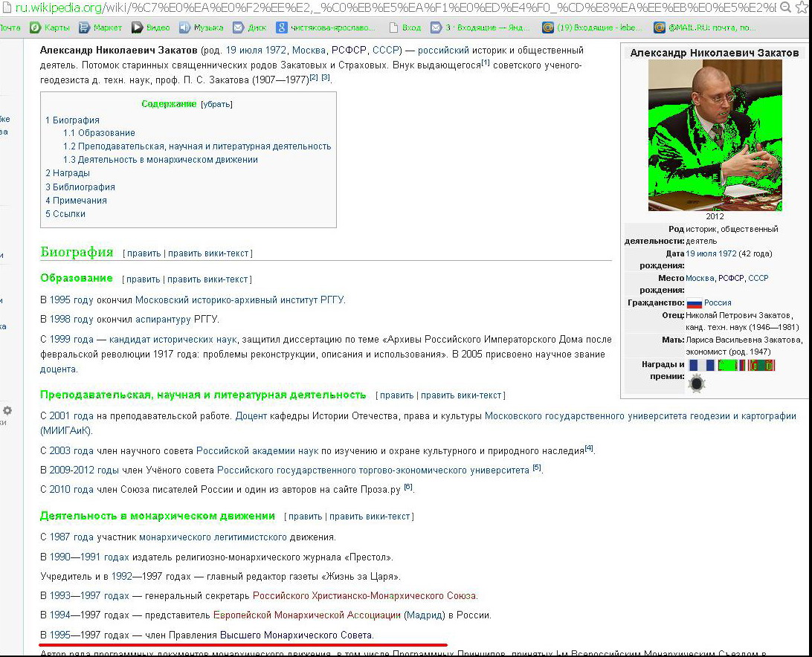812x657 pixels.
Task: Open footnote reference [2] in the intro
Action: click(314, 77)
